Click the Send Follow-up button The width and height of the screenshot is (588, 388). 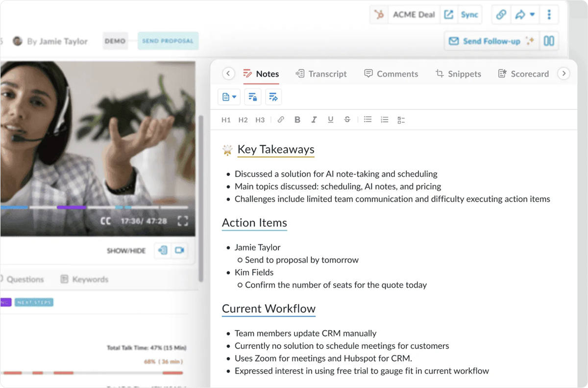click(491, 41)
